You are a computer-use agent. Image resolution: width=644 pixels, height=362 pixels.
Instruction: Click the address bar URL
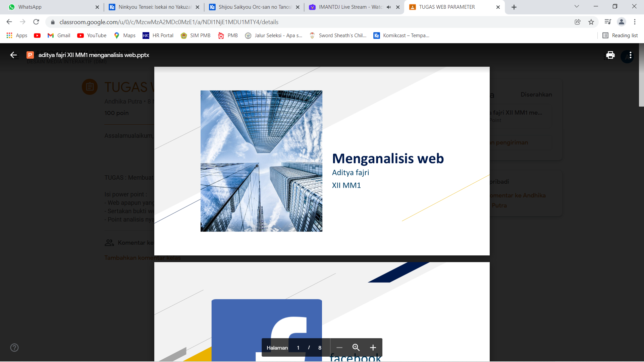click(x=169, y=22)
